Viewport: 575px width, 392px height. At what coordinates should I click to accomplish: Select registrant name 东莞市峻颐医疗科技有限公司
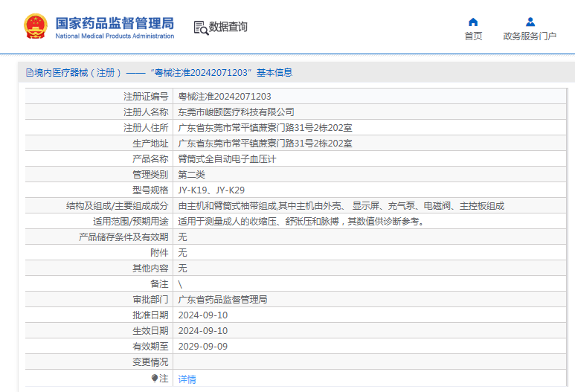[x=236, y=112]
